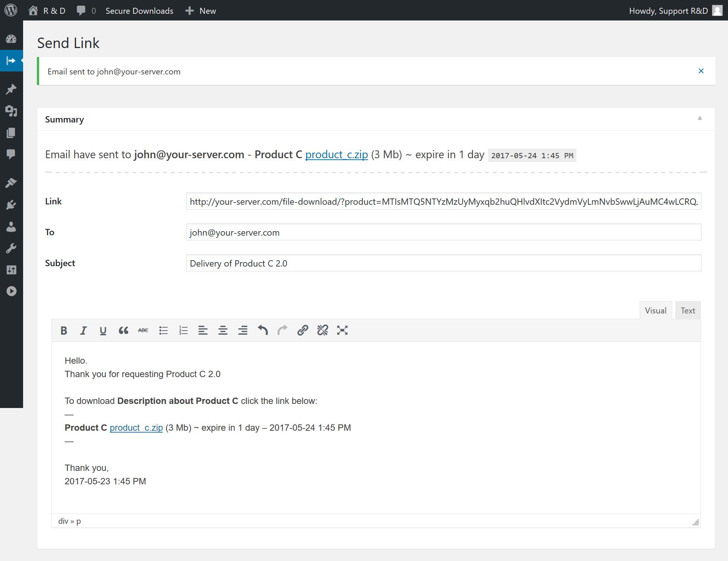This screenshot has width=728, height=561.
Task: Click the Italic formatting icon
Action: (x=83, y=330)
